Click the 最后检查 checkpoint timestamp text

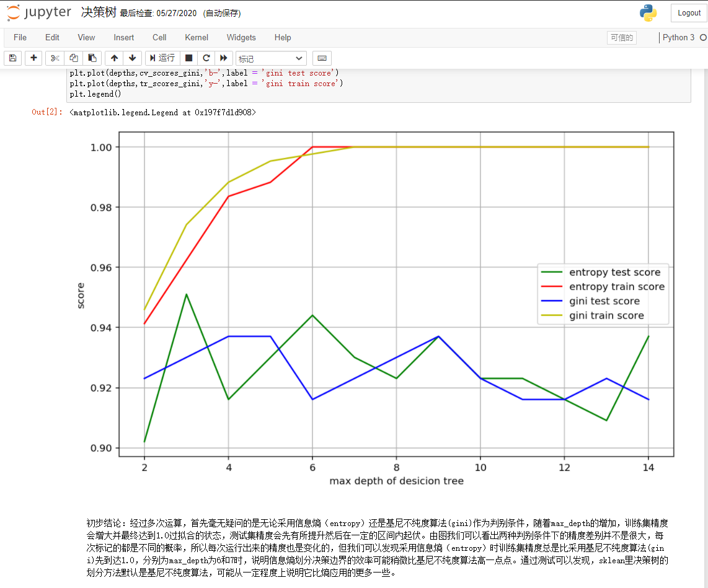click(158, 14)
